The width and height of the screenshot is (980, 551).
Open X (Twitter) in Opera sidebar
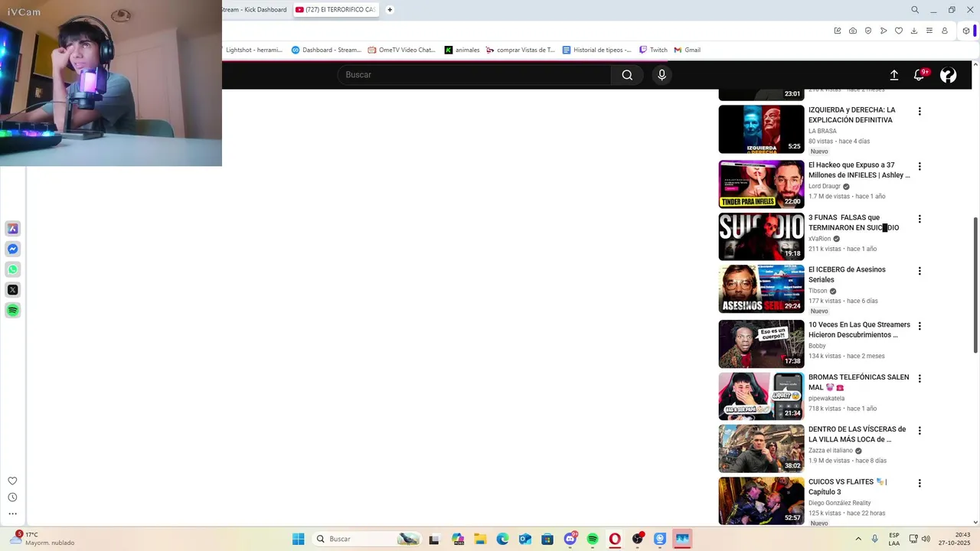pos(13,290)
